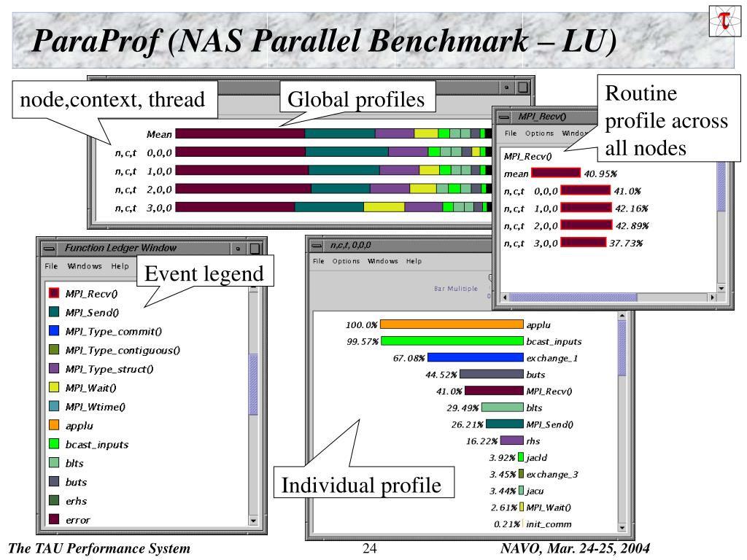This screenshot has width=747, height=560.
Task: Click the MPI_Send() teal swatch in legend
Action: pyautogui.click(x=54, y=311)
